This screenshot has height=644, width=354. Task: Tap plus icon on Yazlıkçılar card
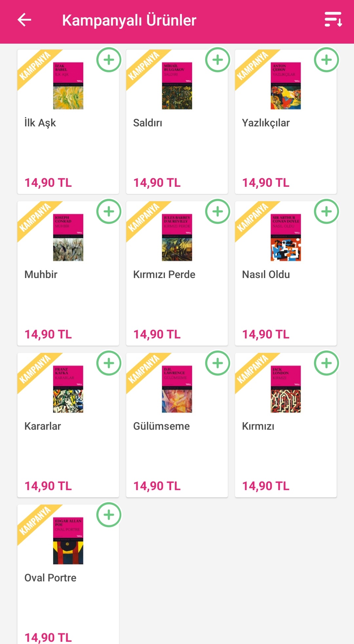(x=326, y=60)
